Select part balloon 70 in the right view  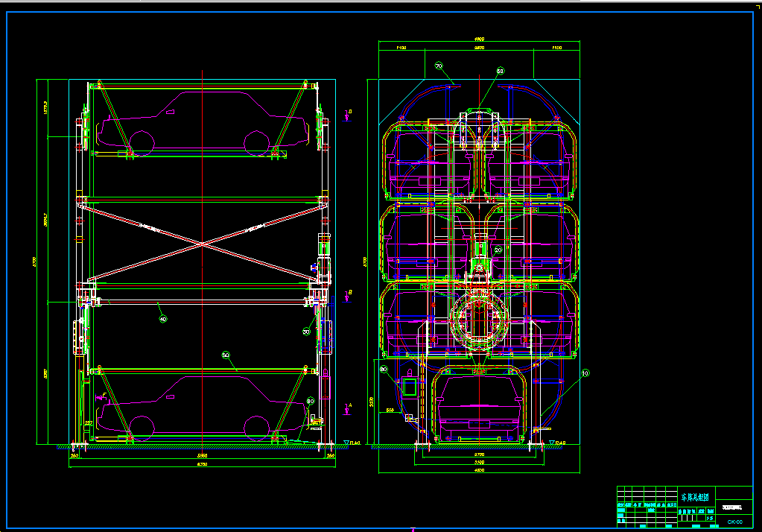439,66
